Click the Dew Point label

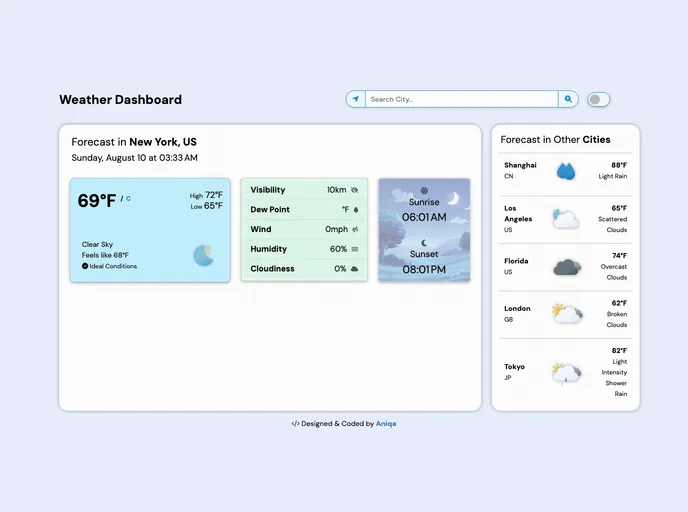coord(270,209)
